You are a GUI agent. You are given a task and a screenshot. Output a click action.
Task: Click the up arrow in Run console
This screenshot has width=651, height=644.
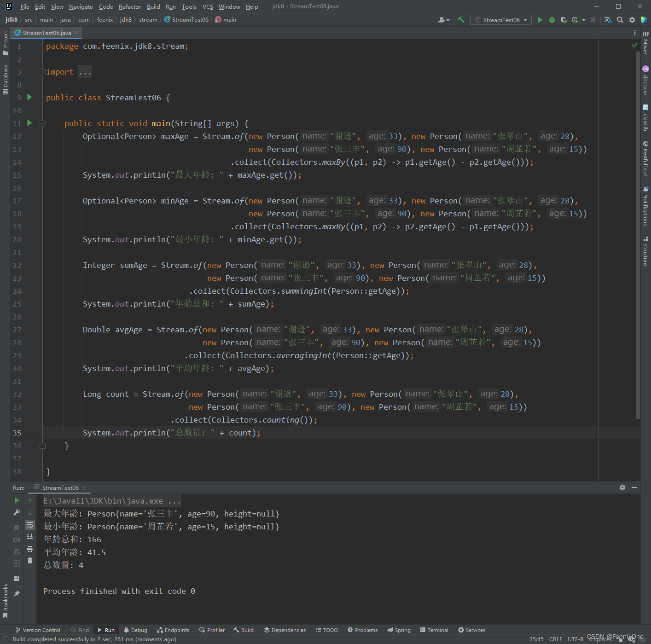30,500
